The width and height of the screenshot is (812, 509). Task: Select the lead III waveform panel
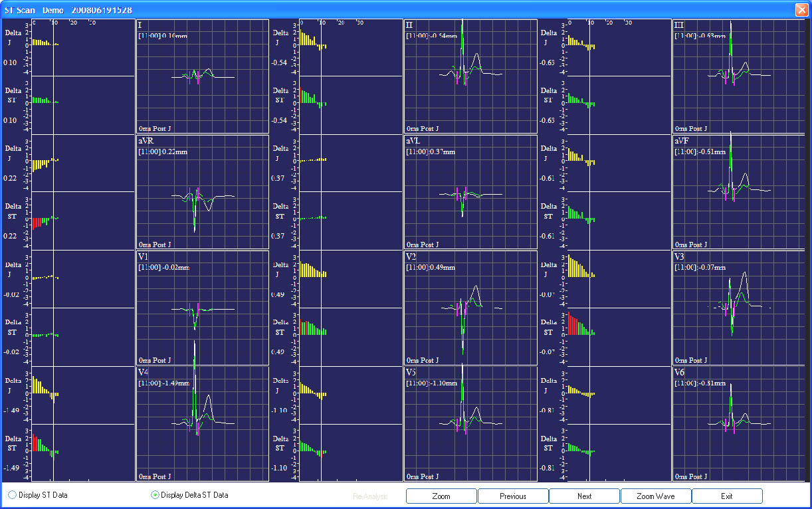(739, 76)
